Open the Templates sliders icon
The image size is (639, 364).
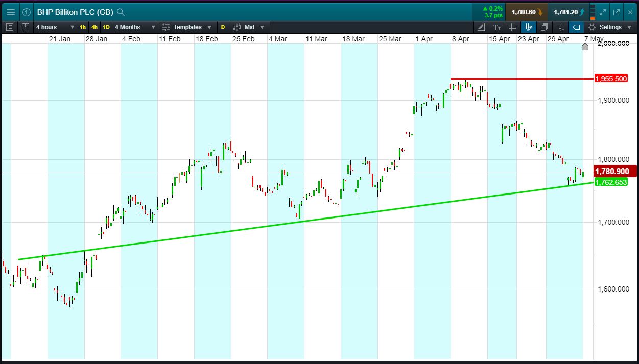[165, 27]
